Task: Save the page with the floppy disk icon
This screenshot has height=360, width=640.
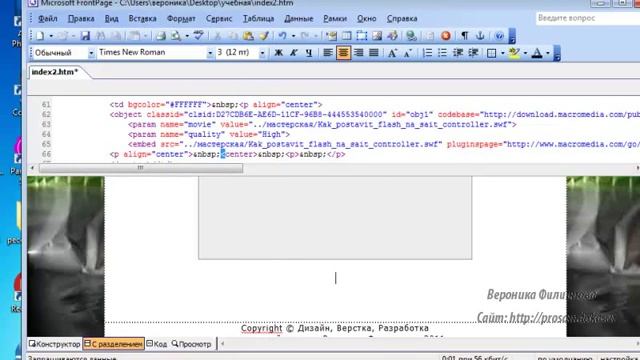Action: (x=85, y=36)
